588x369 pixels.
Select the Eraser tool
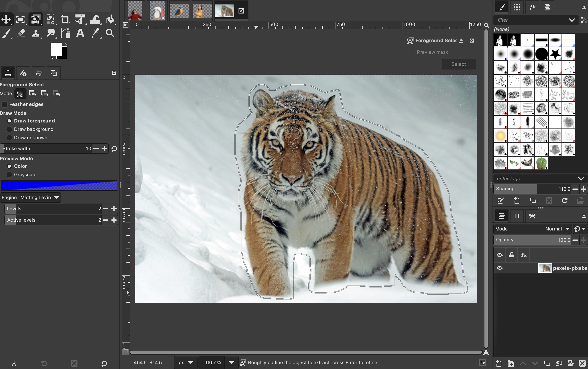(21, 33)
